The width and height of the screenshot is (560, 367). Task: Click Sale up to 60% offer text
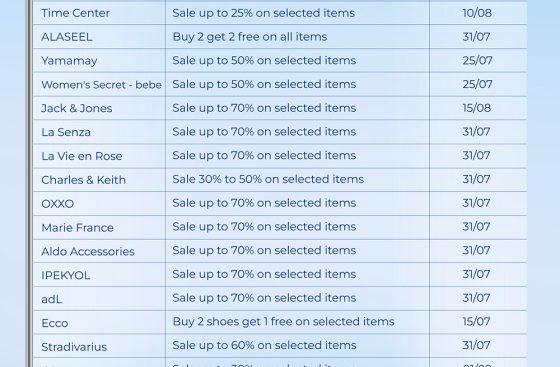[x=264, y=346]
